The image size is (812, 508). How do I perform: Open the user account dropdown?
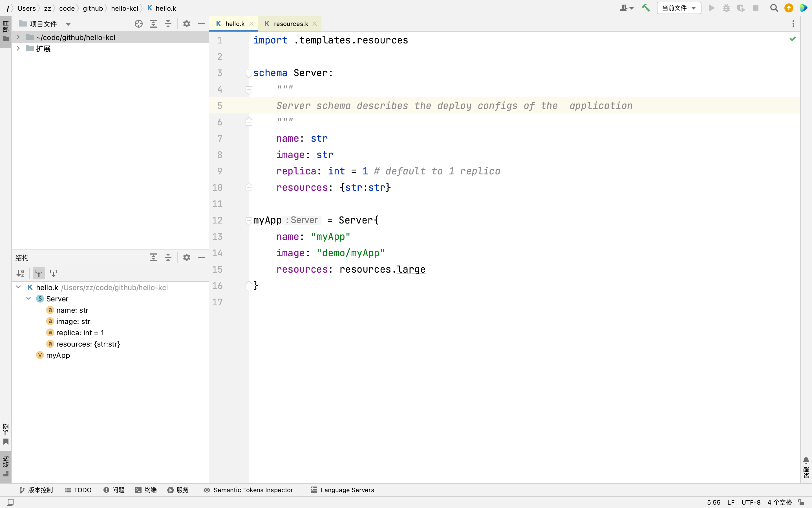[x=626, y=8]
